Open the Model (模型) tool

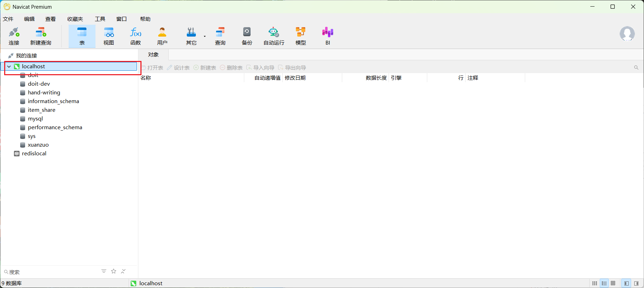tap(301, 36)
